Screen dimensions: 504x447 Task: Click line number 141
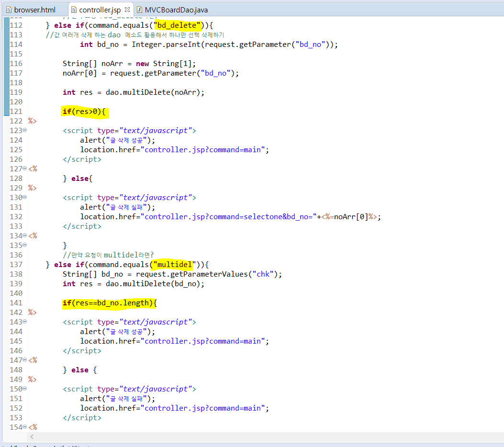point(16,303)
